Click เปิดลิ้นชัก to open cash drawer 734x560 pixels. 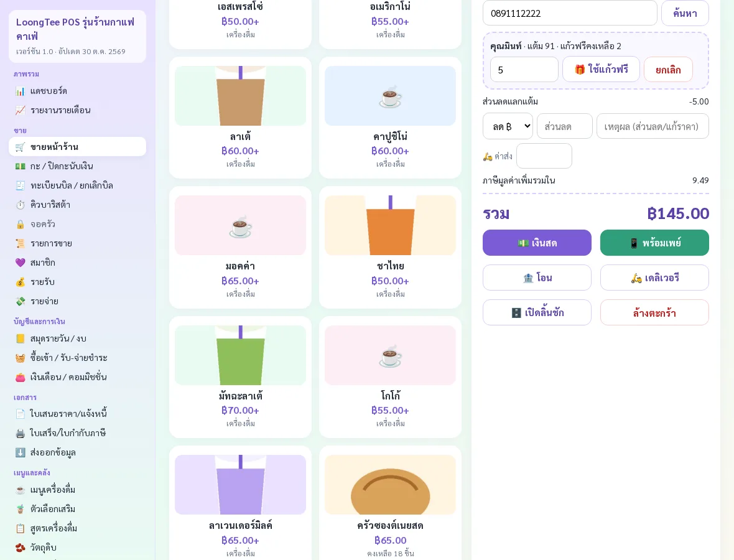click(x=537, y=312)
